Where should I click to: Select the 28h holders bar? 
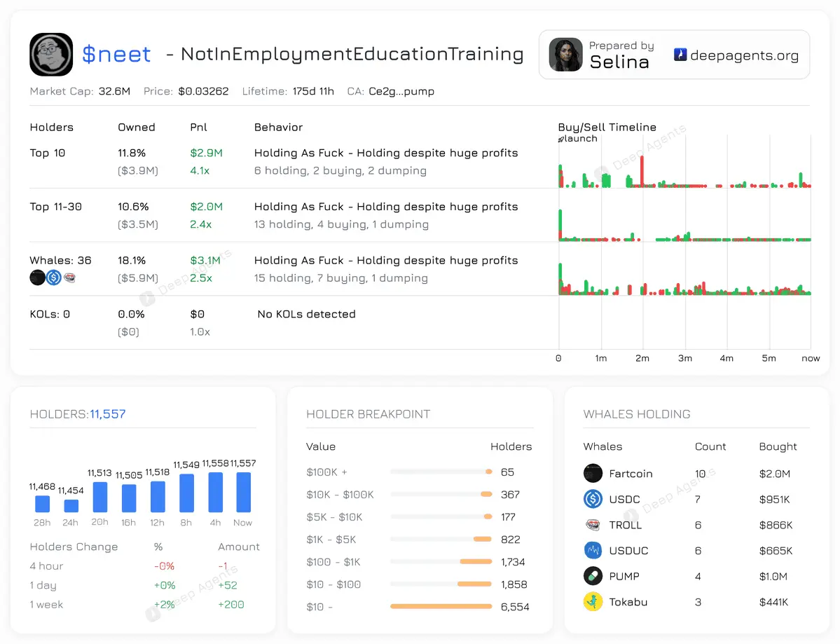tap(42, 504)
